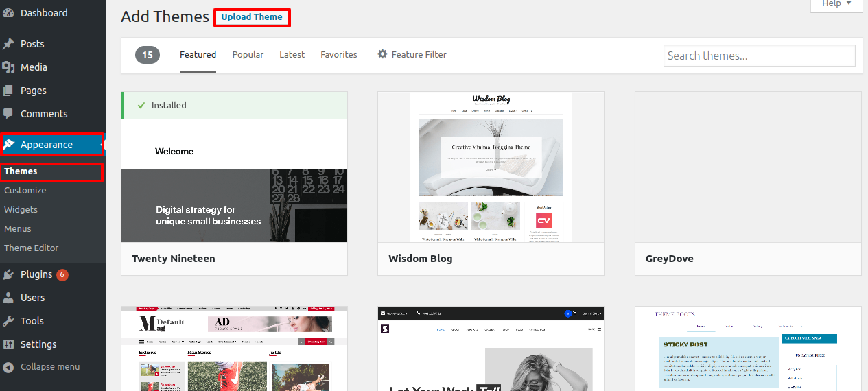The image size is (868, 391).
Task: Click the Twenty Nineteen theme name
Action: [x=174, y=259]
